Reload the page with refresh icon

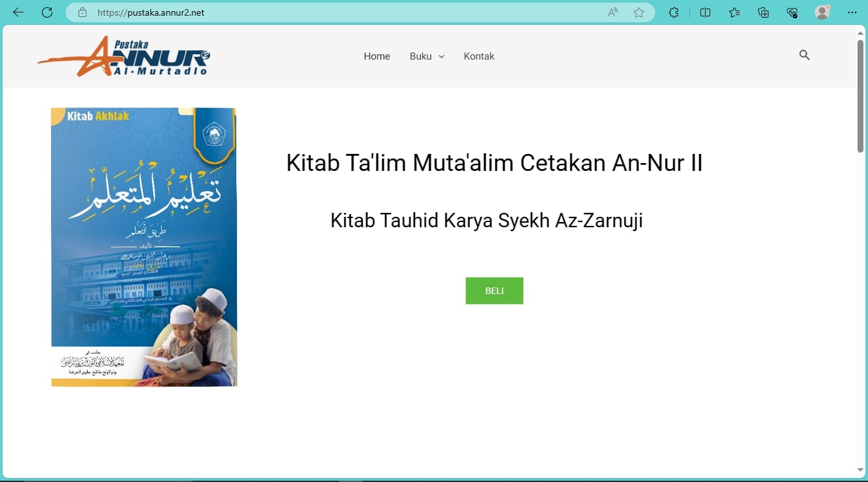coord(47,12)
